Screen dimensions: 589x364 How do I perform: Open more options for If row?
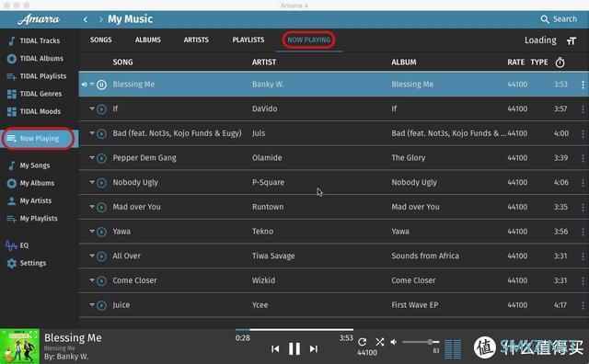583,109
